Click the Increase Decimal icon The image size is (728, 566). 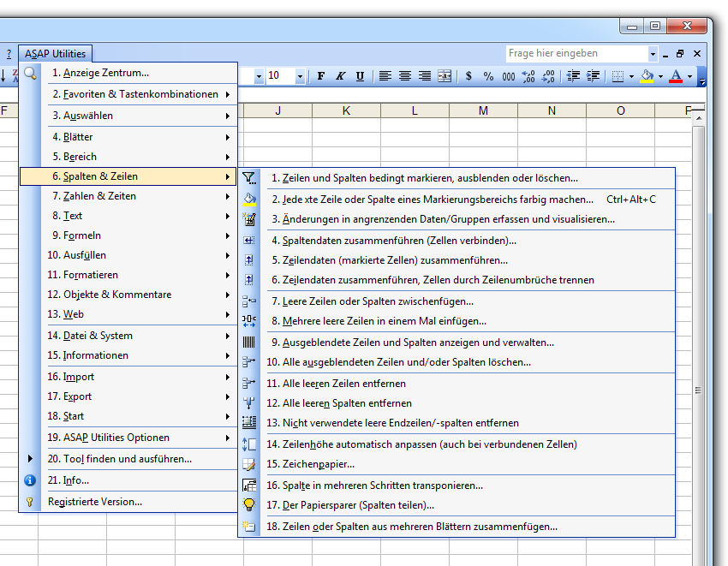click(x=528, y=76)
